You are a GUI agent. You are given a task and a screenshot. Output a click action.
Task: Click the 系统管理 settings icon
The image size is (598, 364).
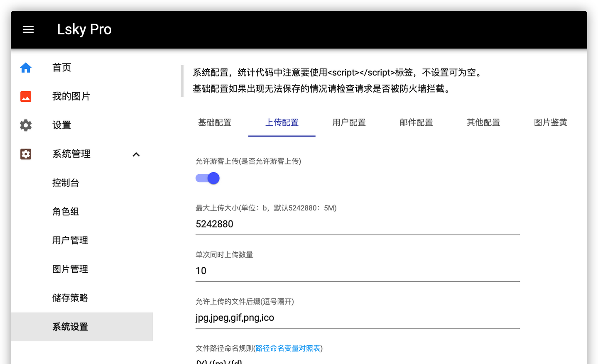25,154
